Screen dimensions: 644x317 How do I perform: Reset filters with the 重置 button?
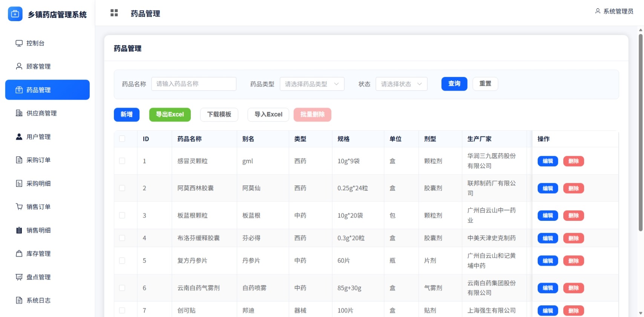(x=485, y=84)
